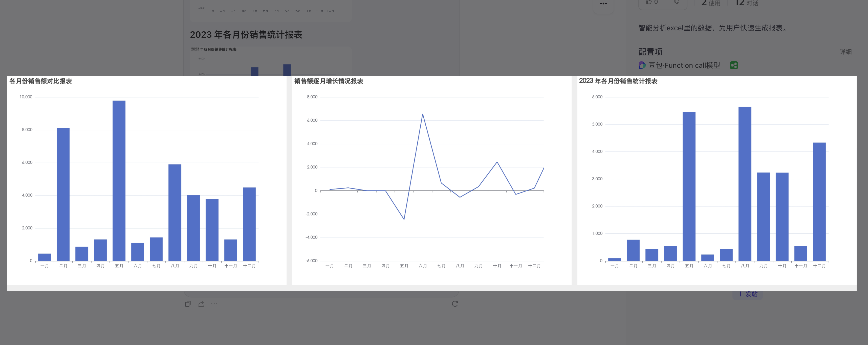
Task: Open the top three-dot more options button
Action: point(603,4)
